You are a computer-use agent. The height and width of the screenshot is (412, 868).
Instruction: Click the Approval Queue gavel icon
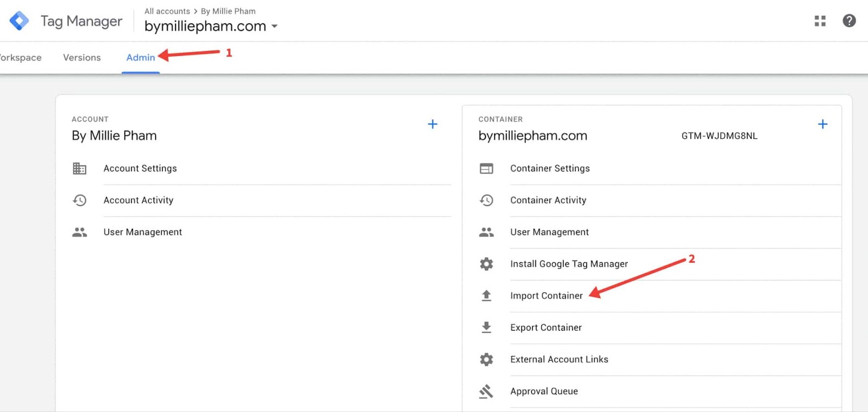(486, 391)
